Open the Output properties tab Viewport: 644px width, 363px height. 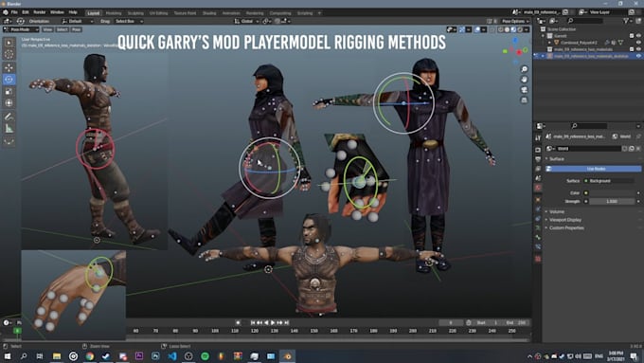coord(538,159)
